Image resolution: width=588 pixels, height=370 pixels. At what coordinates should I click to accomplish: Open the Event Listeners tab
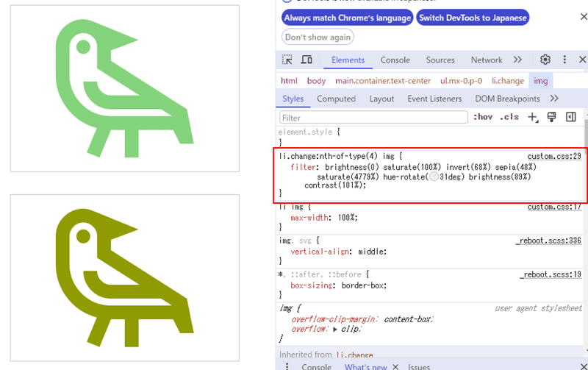(434, 99)
